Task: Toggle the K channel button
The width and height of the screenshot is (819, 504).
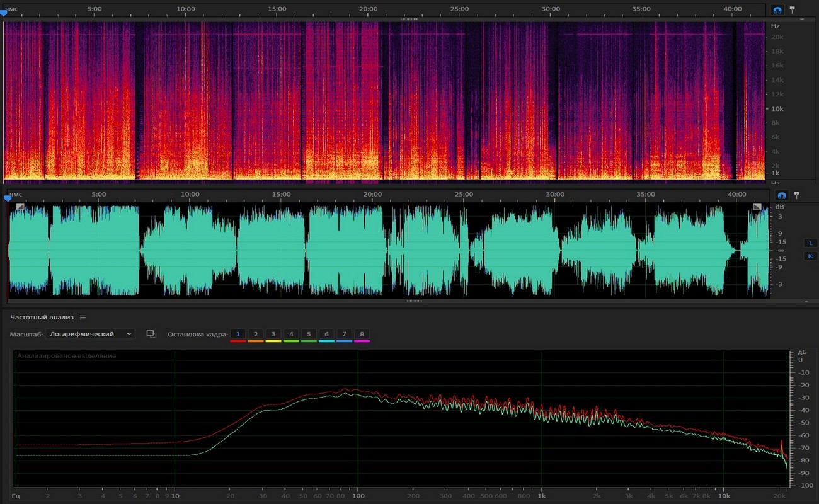Action: pos(811,256)
